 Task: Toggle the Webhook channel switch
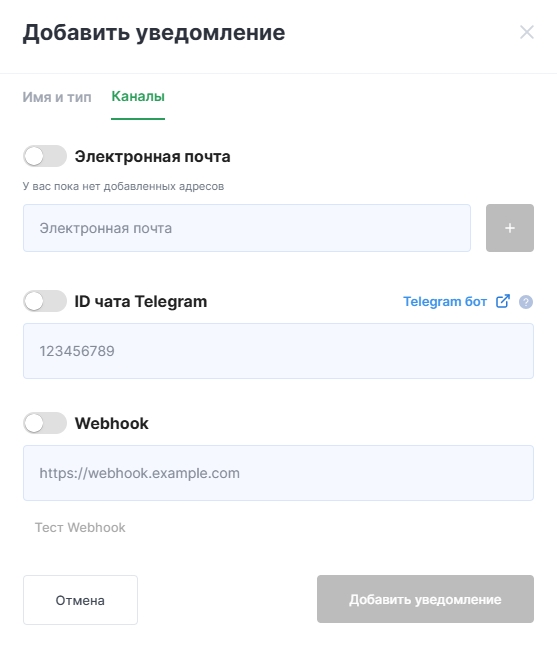(45, 423)
